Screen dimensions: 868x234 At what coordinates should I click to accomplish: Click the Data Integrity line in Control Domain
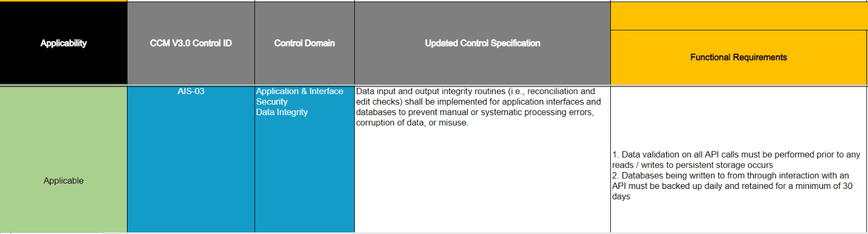click(x=282, y=112)
